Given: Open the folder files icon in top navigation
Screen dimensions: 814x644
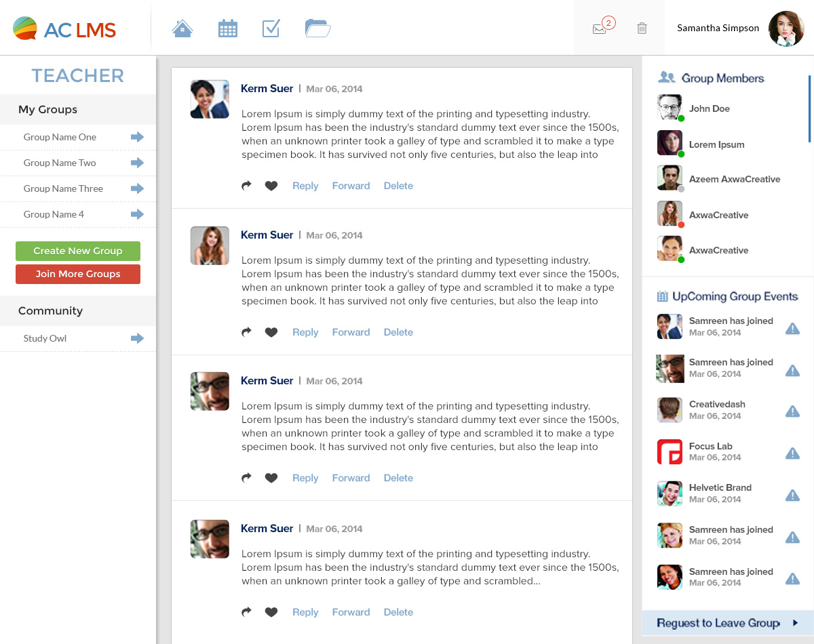Looking at the screenshot, I should pyautogui.click(x=317, y=28).
